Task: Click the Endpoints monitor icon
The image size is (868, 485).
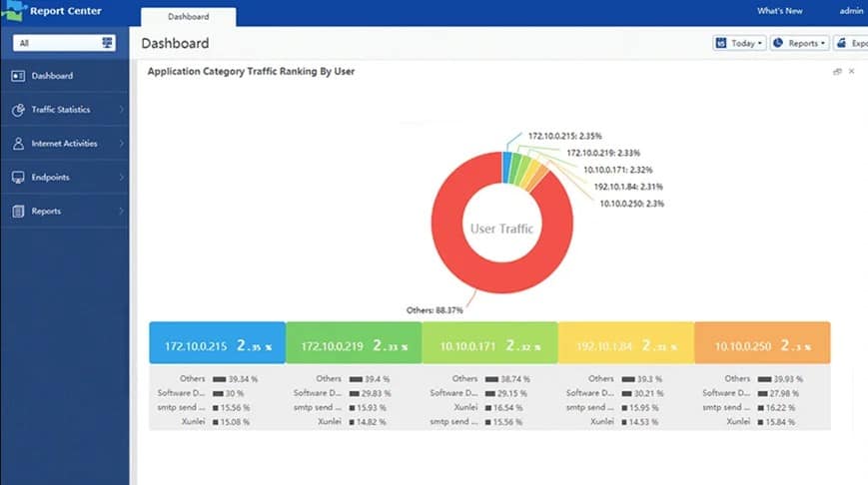Action: [x=18, y=178]
